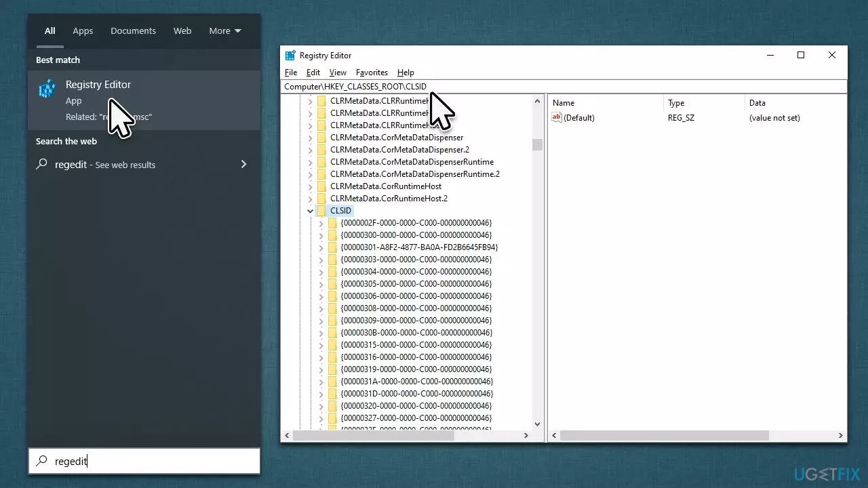Viewport: 868px width, 488px height.
Task: Click values pane horizontal scrollbar thumb
Action: coord(664,436)
